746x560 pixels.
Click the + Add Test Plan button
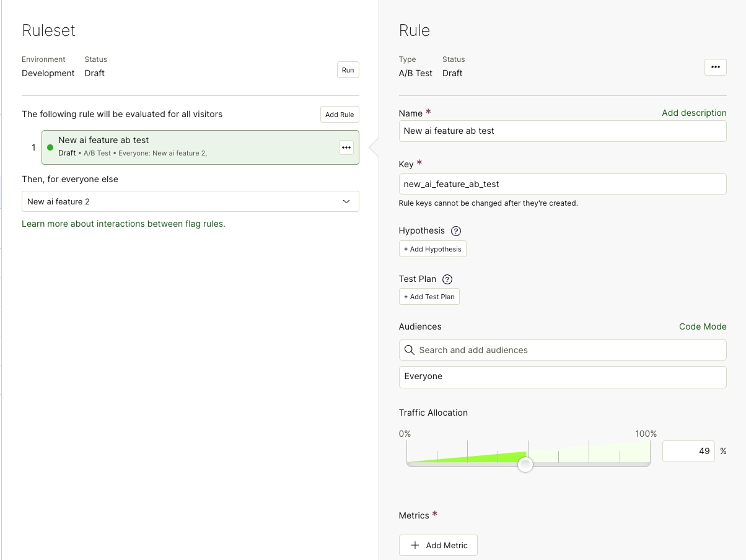point(429,297)
